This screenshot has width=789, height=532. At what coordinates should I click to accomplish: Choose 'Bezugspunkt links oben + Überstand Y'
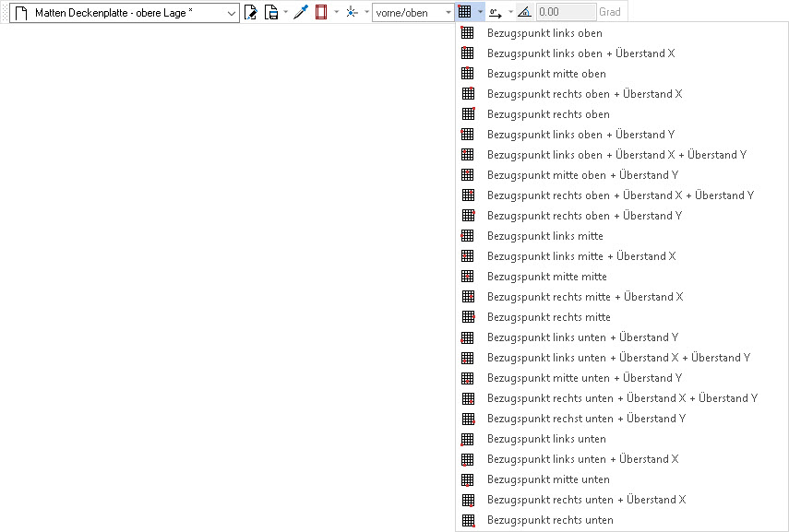622,135
